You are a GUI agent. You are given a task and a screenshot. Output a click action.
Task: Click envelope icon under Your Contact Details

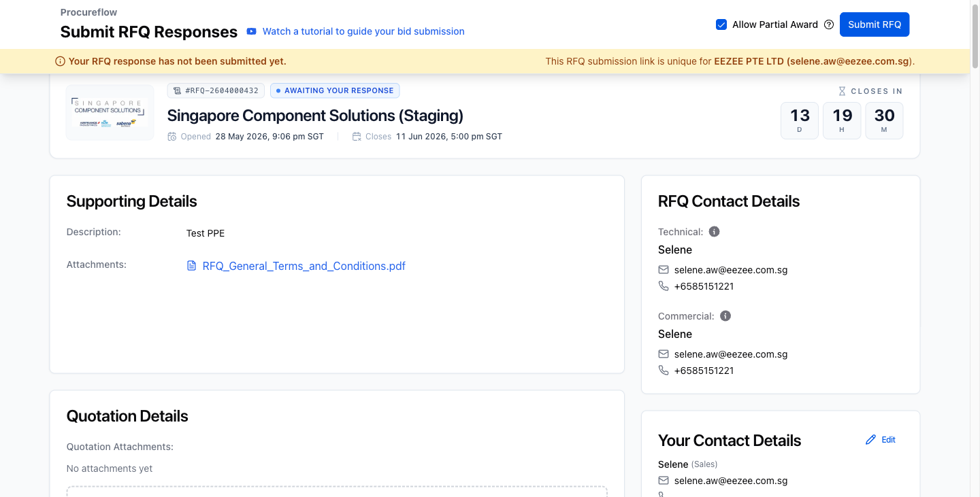coord(664,481)
